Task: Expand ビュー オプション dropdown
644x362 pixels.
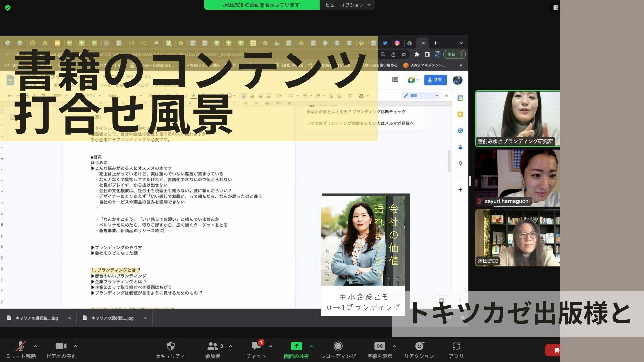Action: click(x=347, y=5)
